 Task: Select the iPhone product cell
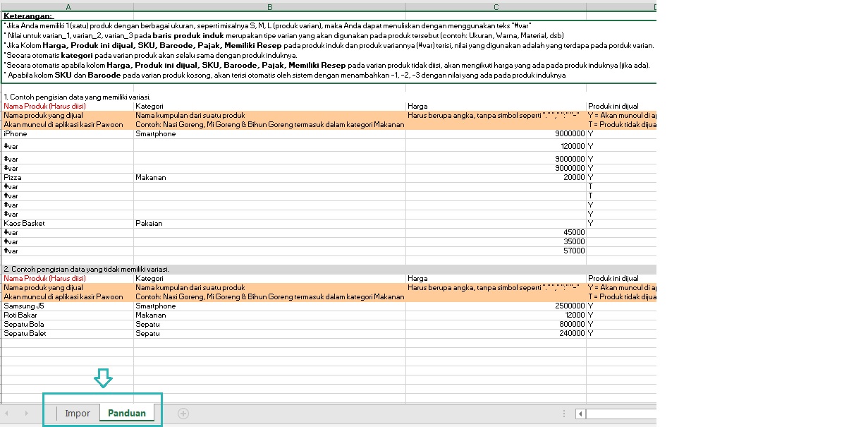tap(68, 134)
